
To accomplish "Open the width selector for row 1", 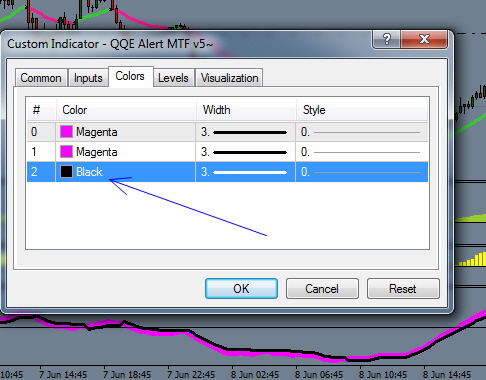I will (x=245, y=152).
